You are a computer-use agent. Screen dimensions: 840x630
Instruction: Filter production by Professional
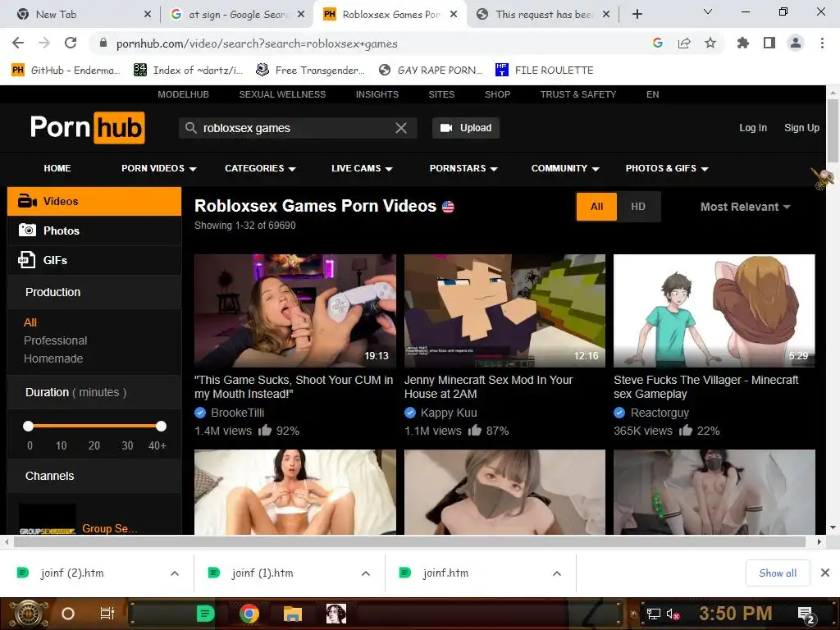click(55, 340)
